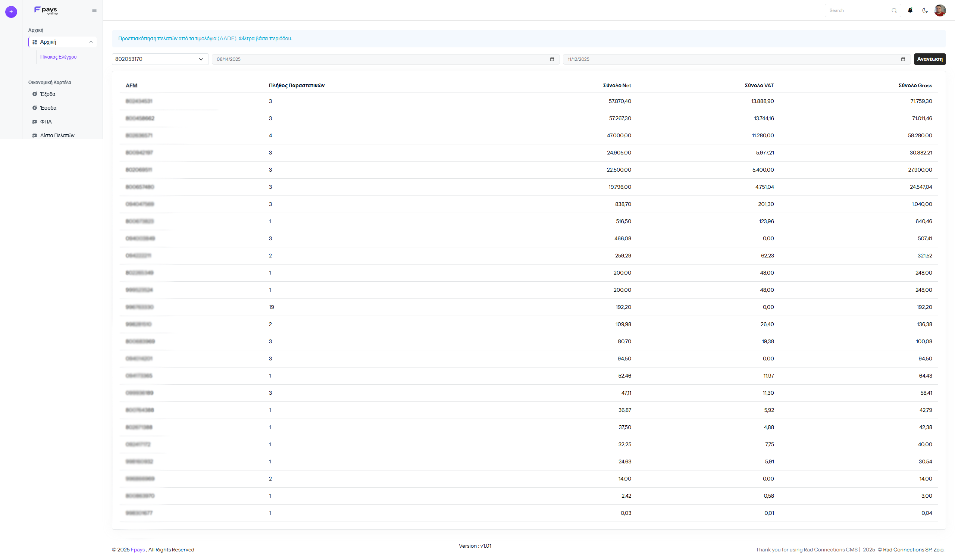Viewport: 955px width, 560px height.
Task: Open the user avatar menu
Action: pos(939,10)
